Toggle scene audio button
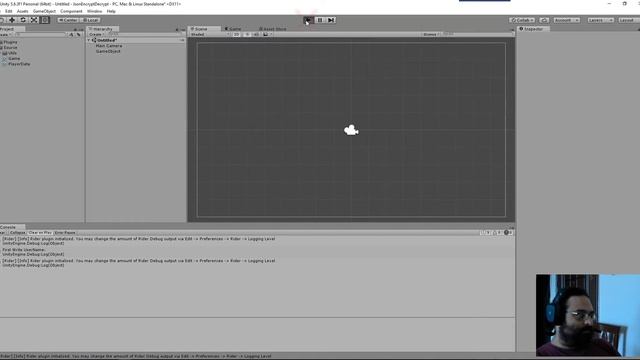Screen dimensions: 640x360 [x=256, y=35]
